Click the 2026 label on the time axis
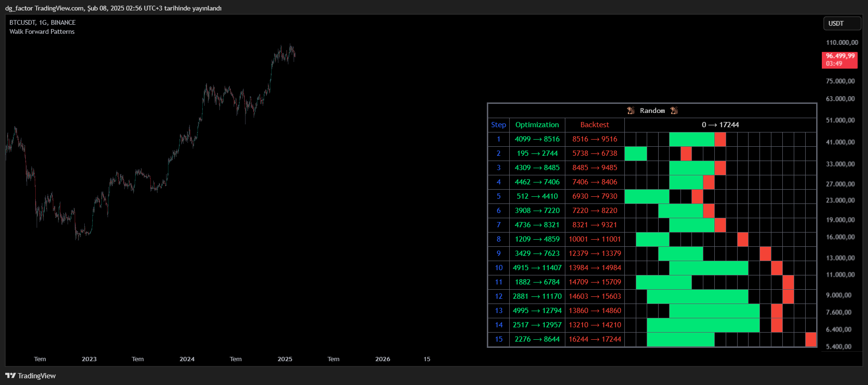The width and height of the screenshot is (868, 385). [x=383, y=359]
